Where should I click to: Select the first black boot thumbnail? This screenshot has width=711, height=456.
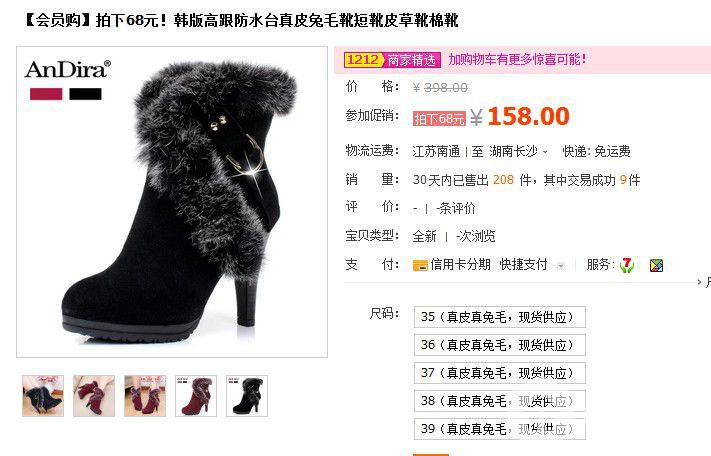(x=43, y=396)
